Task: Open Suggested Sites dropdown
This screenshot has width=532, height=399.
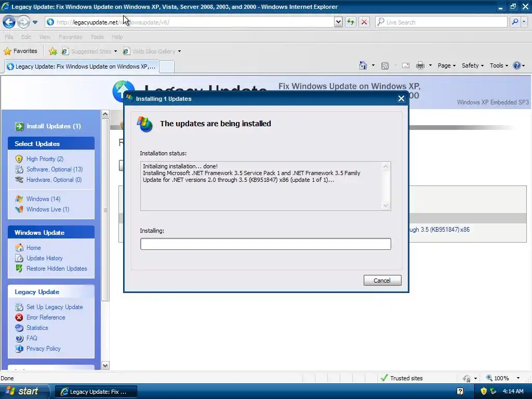Action: [89, 51]
